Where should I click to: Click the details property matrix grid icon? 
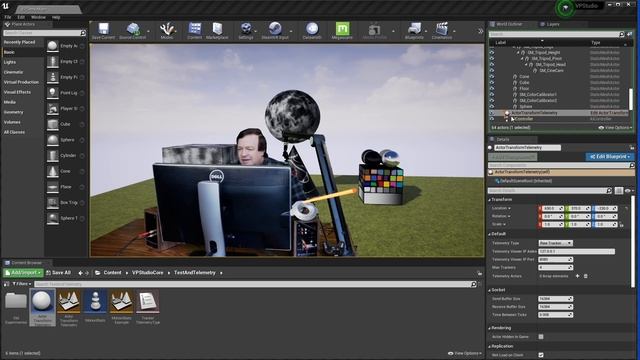(x=619, y=191)
